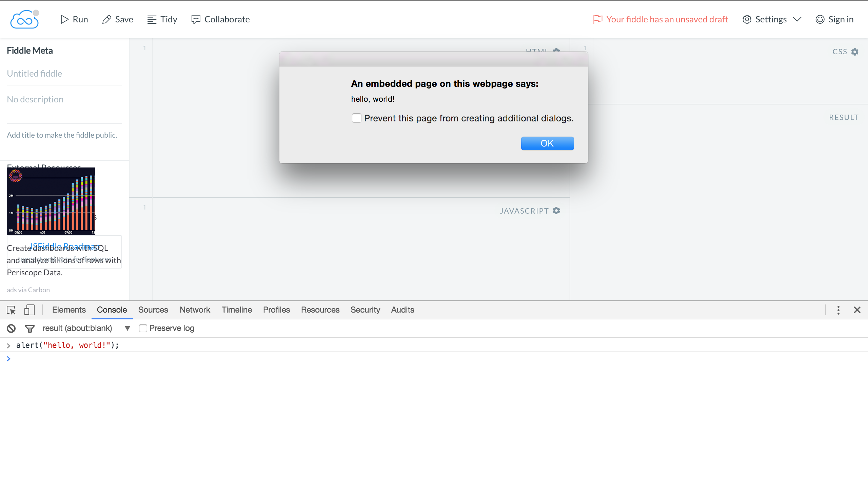This screenshot has width=868, height=495.
Task: Switch to the Timeline tab
Action: 237,310
